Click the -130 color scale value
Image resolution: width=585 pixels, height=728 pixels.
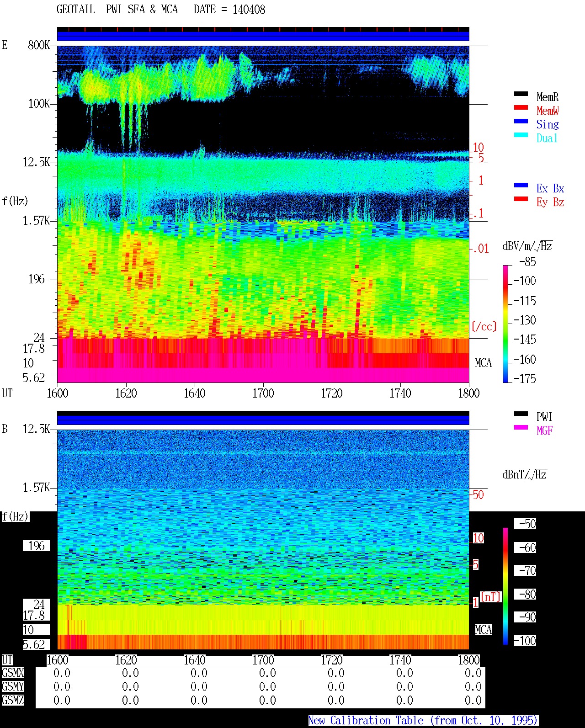point(525,320)
